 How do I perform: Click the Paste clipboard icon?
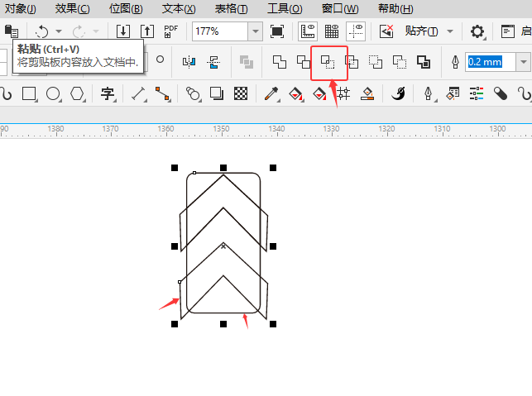[x=12, y=31]
